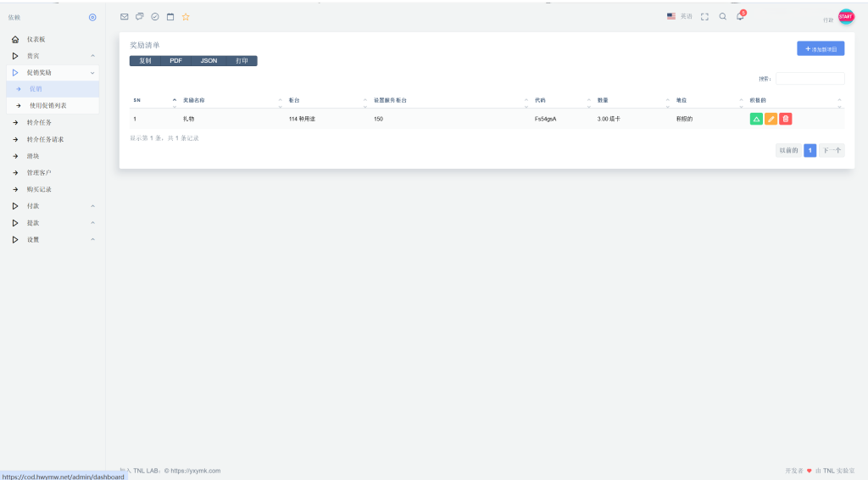Open the checkmark circle tasks icon
The height and width of the screenshot is (480, 868).
coord(155,17)
